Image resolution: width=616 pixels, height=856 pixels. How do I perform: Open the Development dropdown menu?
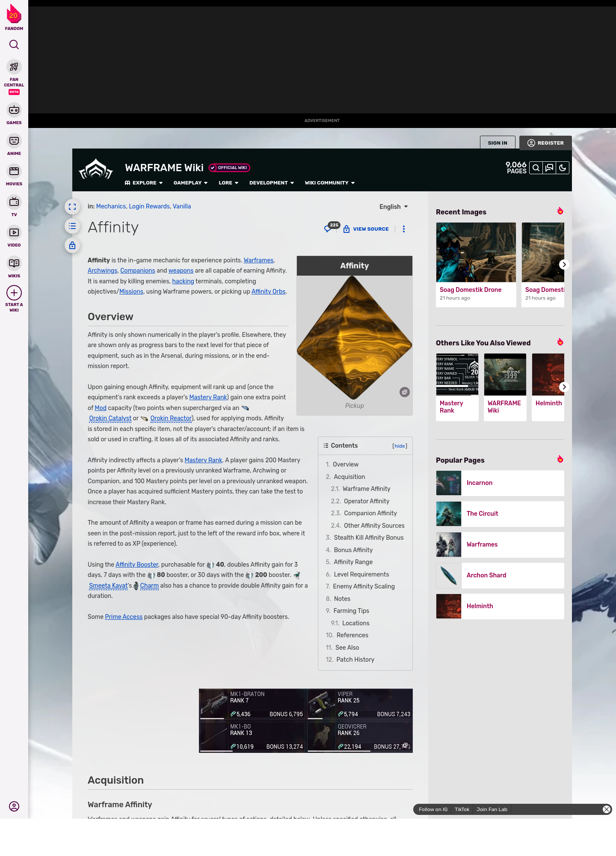pyautogui.click(x=272, y=183)
